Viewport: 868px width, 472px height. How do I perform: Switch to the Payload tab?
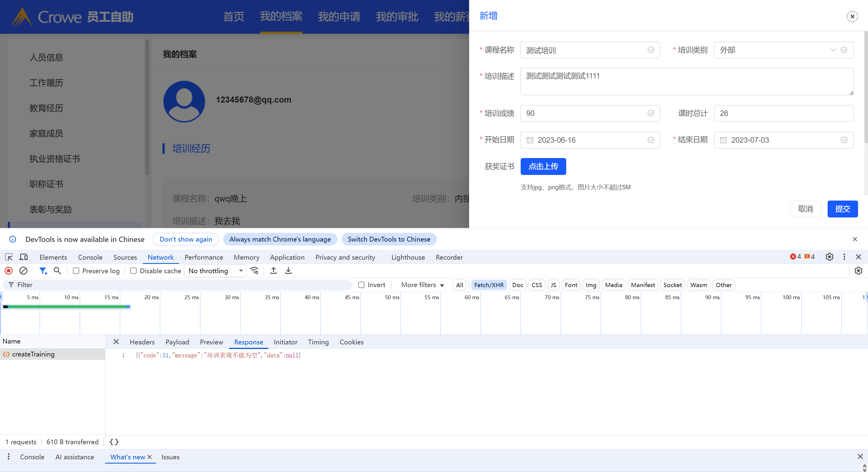point(177,342)
